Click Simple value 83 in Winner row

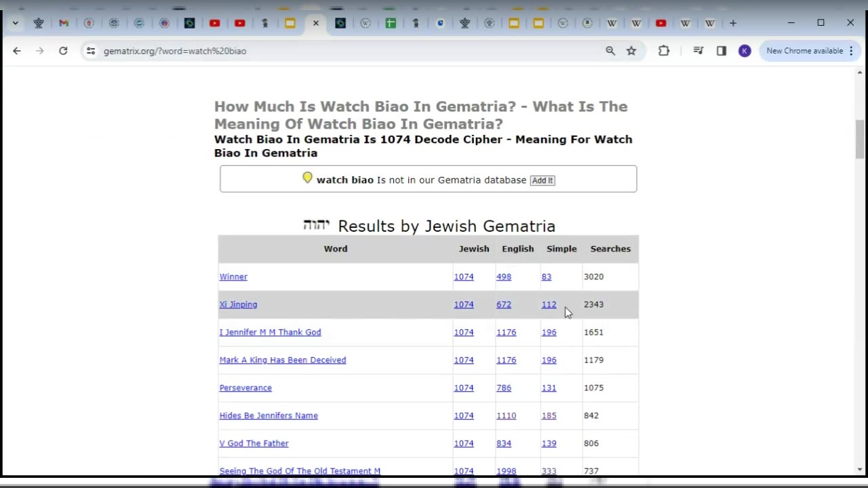point(547,277)
